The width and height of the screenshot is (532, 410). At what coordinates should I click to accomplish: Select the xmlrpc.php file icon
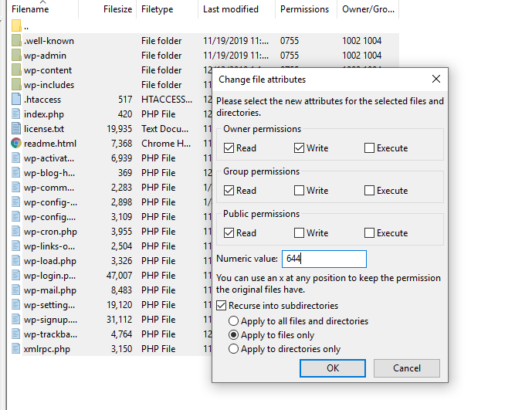[x=16, y=349]
